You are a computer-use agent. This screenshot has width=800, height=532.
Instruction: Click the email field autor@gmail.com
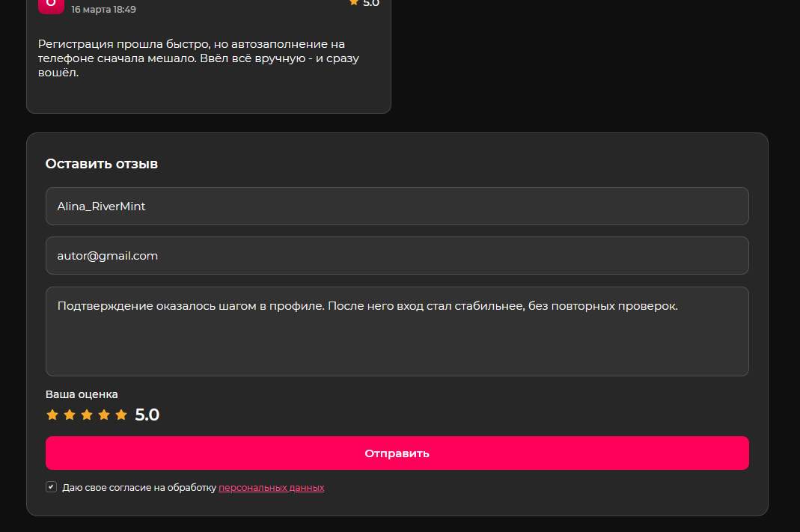click(x=397, y=256)
